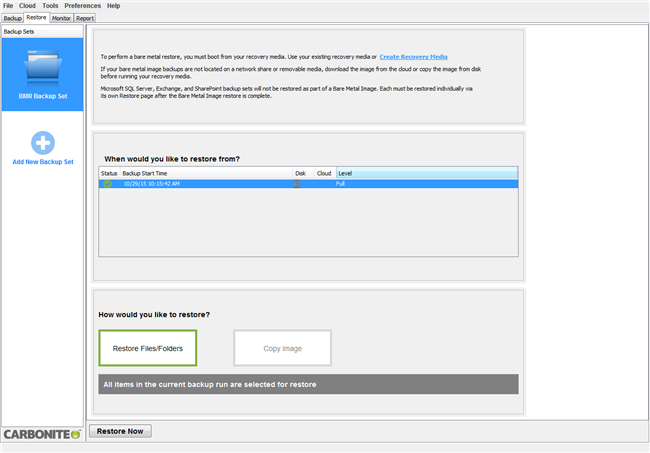The width and height of the screenshot is (650, 453).
Task: Switch to the Monitor tab
Action: pyautogui.click(x=62, y=18)
